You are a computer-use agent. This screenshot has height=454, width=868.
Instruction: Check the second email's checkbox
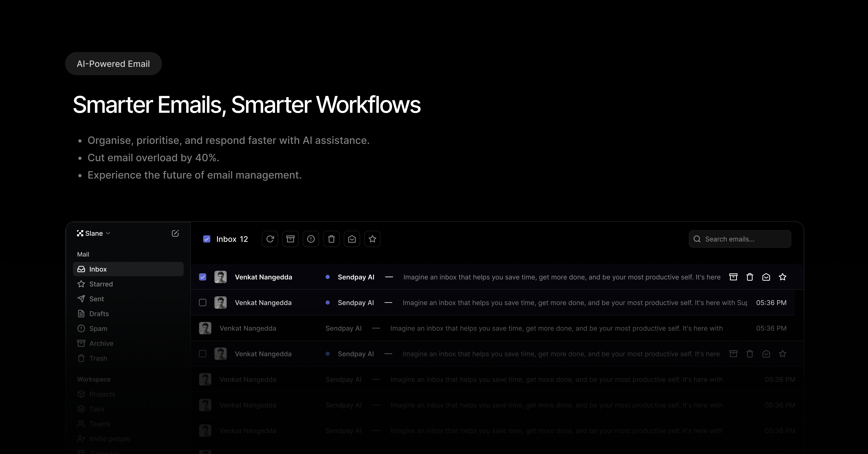[x=203, y=303]
